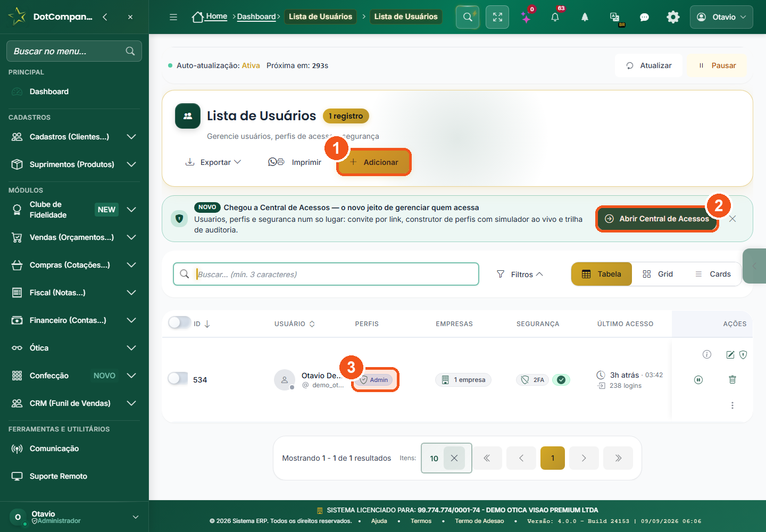Open the settings gear icon

[x=673, y=17]
